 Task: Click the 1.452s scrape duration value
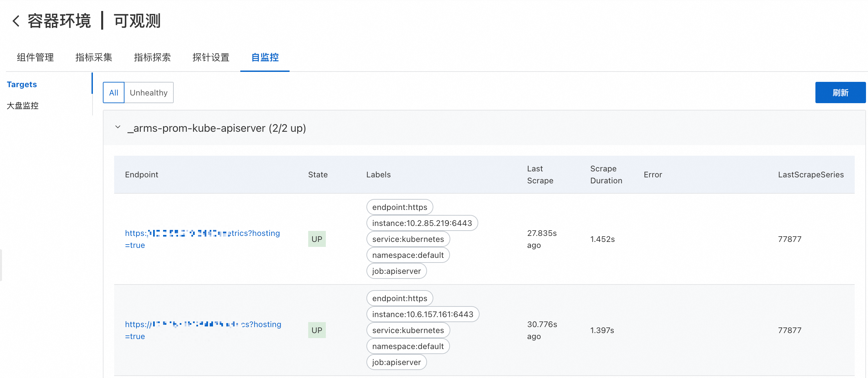point(602,239)
